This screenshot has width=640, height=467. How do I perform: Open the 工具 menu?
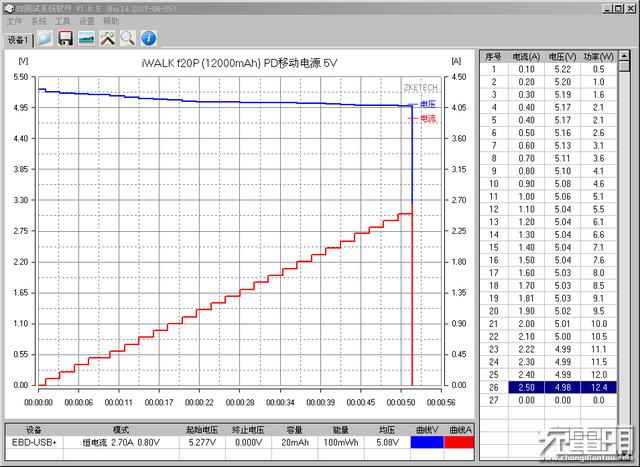62,21
